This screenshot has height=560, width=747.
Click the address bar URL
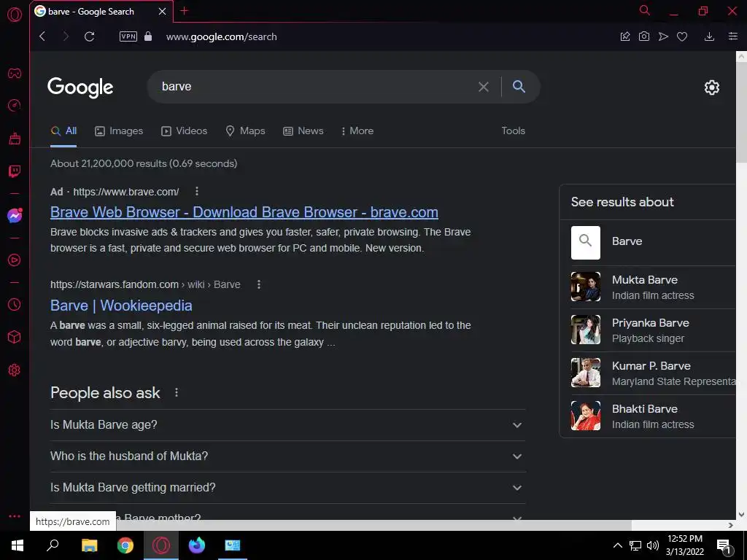tap(222, 36)
